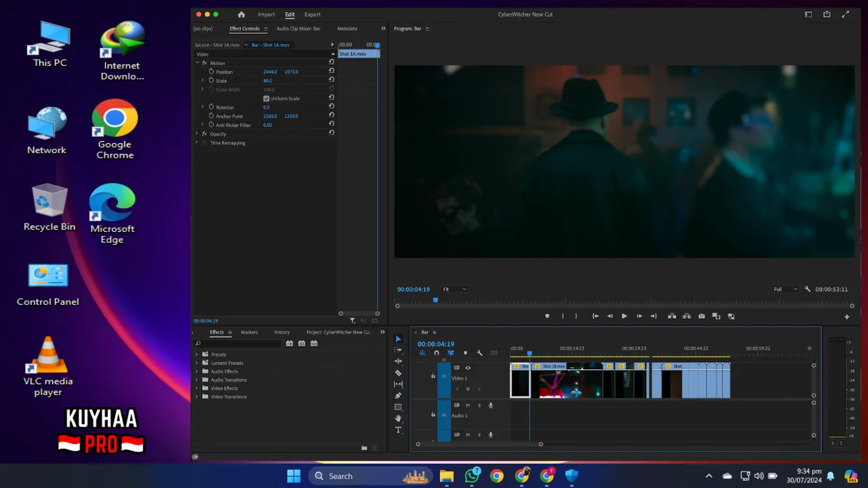Expand the Opacity effect

197,134
